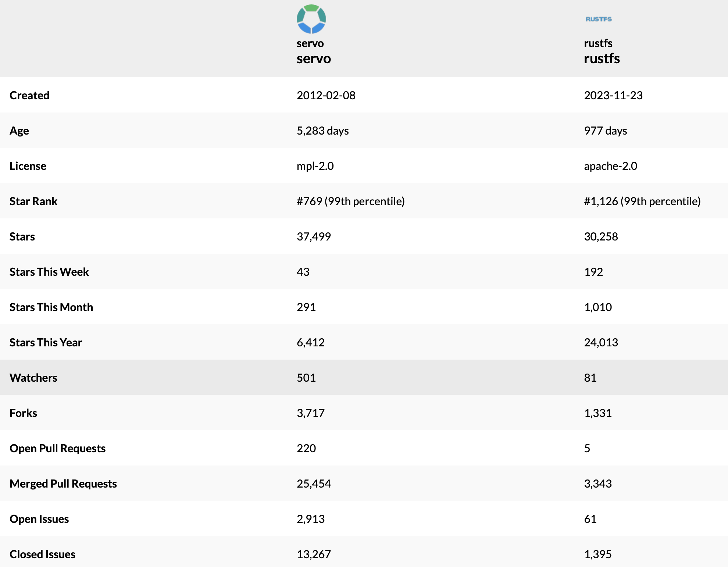Image resolution: width=728 pixels, height=567 pixels.
Task: Select the 'Stars This Month' row label
Action: point(51,307)
